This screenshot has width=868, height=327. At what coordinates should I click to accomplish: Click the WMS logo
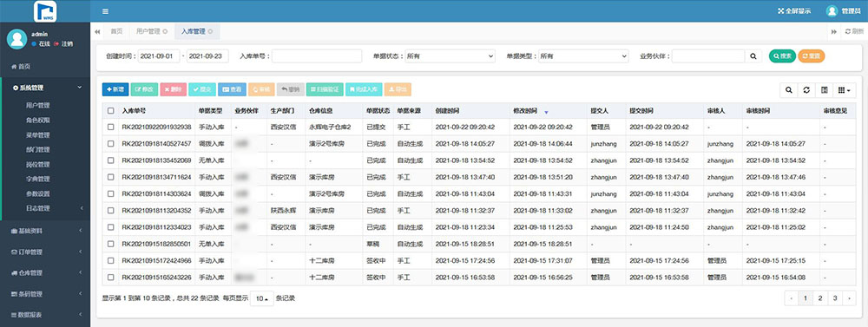tap(45, 11)
